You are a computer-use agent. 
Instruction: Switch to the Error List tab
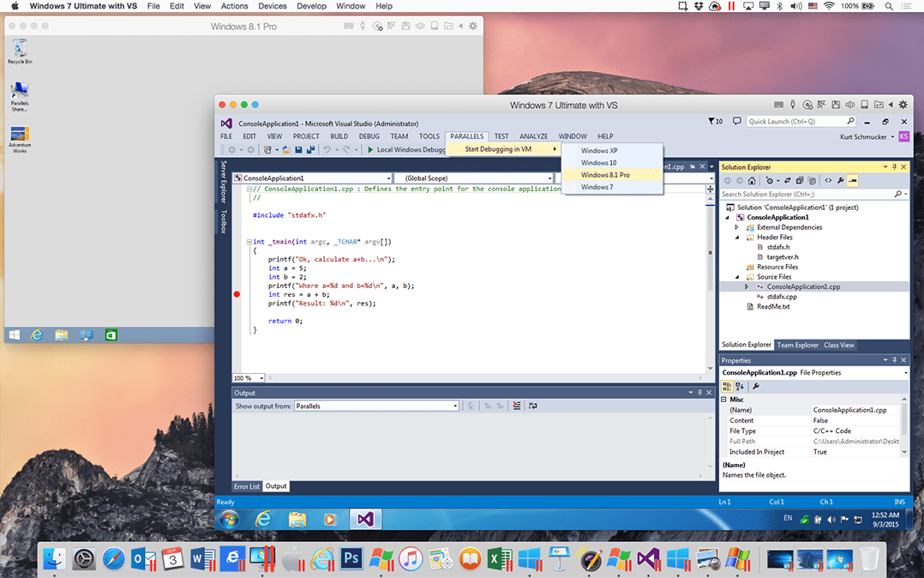point(246,486)
